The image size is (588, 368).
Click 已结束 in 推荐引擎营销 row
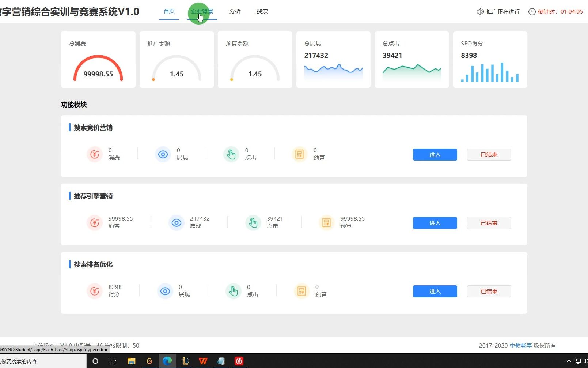489,223
